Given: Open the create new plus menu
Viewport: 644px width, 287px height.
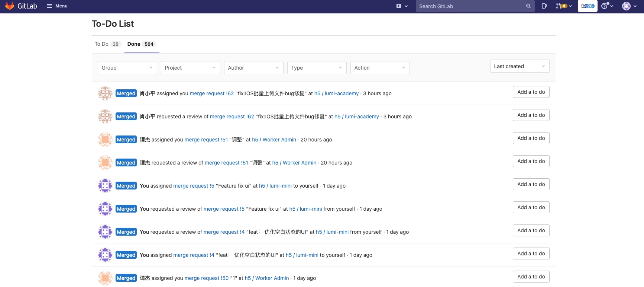Looking at the screenshot, I should tap(401, 6).
